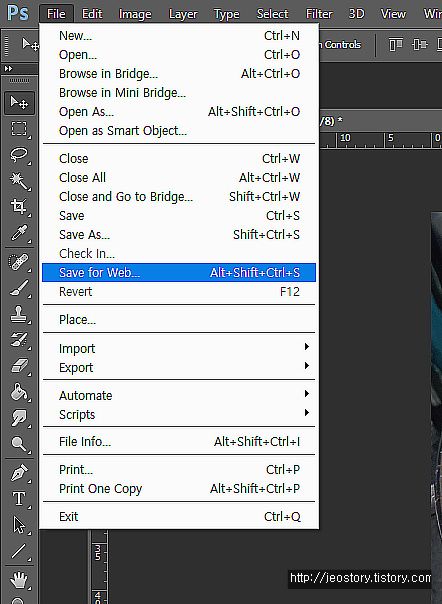Select the Path Selection arrow tool

point(19,525)
